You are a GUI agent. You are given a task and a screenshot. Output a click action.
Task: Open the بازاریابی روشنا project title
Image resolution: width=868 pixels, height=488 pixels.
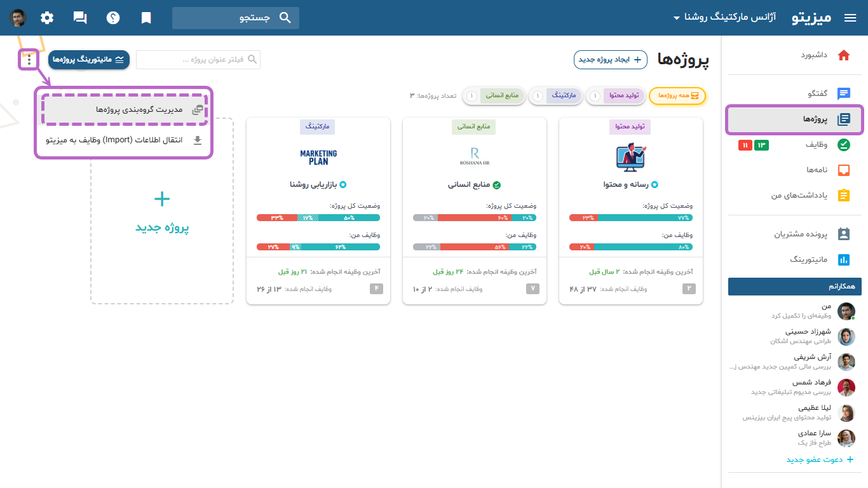point(314,185)
